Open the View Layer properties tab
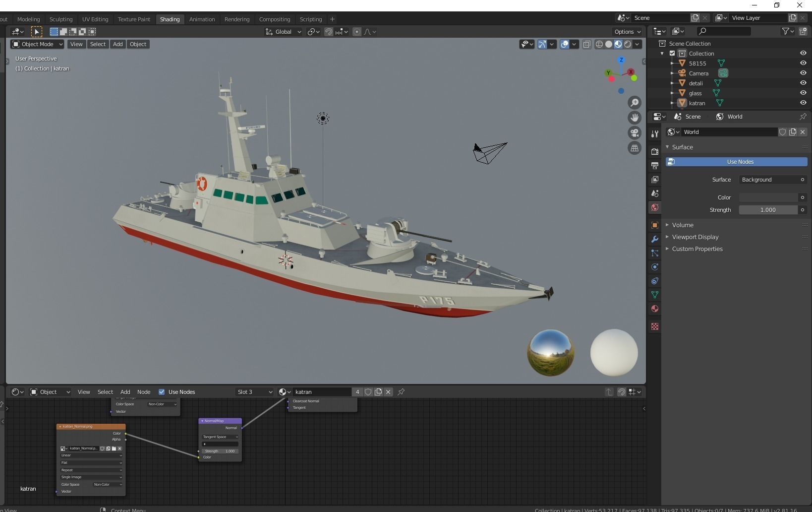The width and height of the screenshot is (812, 512). [655, 179]
